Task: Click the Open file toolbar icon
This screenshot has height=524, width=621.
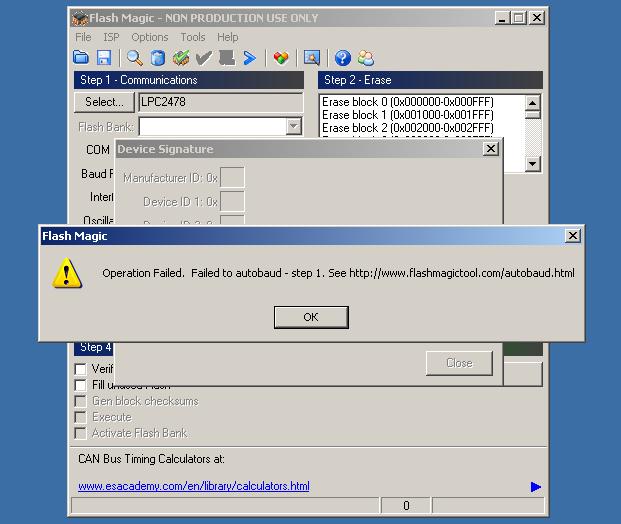Action: [81, 58]
